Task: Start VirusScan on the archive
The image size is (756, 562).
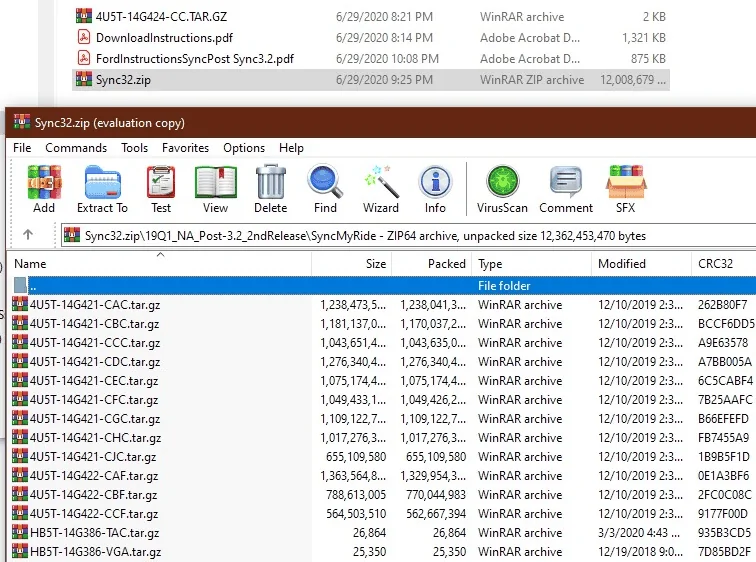Action: pyautogui.click(x=502, y=182)
